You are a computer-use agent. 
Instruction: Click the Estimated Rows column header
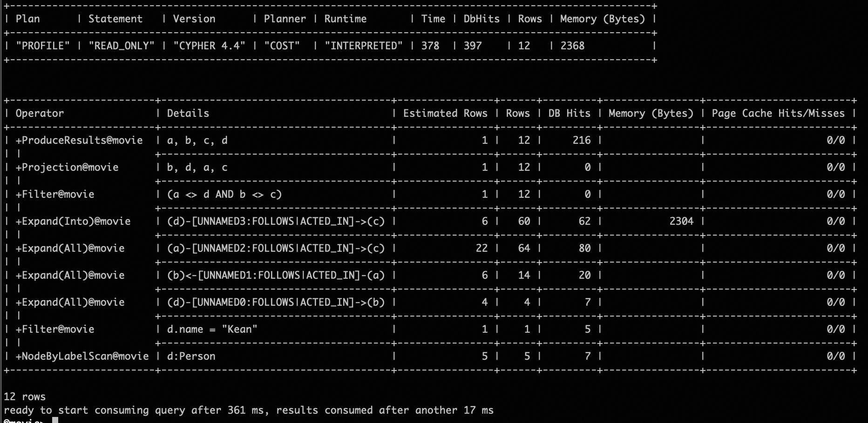coord(445,113)
